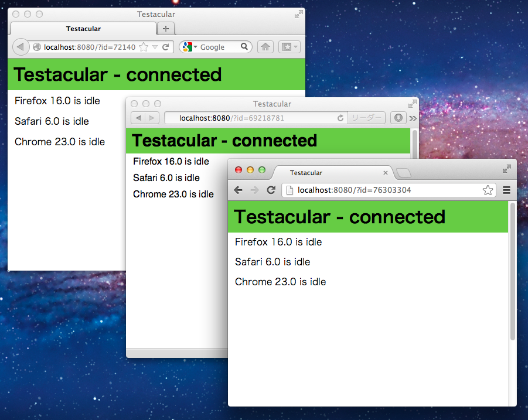Image resolution: width=528 pixels, height=420 pixels.
Task: Close the Testacular tab in Chrome
Action: (386, 173)
